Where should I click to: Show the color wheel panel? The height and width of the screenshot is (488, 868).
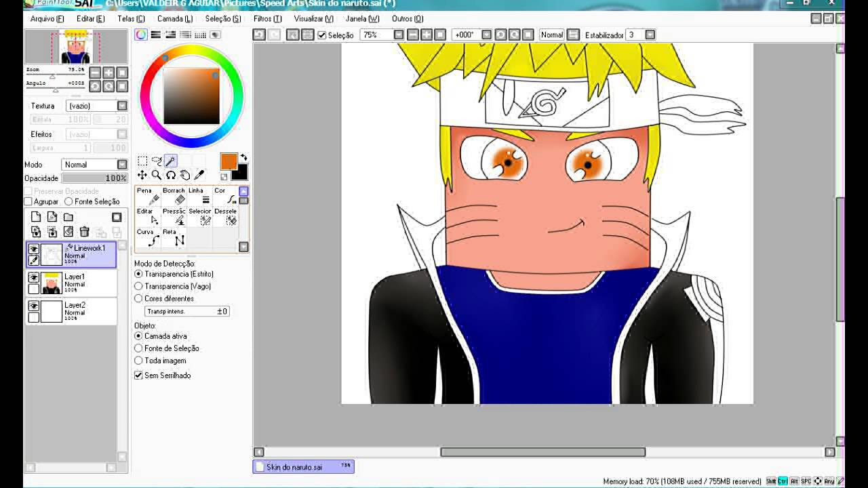coord(141,35)
